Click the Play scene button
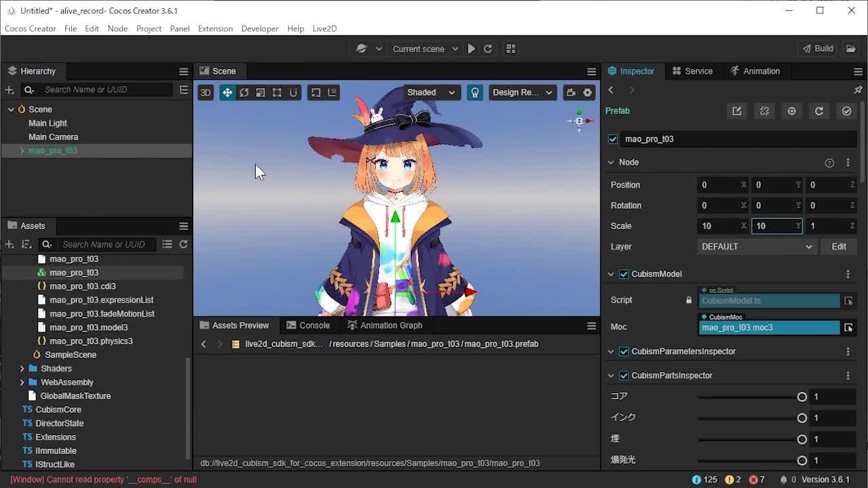 [471, 48]
